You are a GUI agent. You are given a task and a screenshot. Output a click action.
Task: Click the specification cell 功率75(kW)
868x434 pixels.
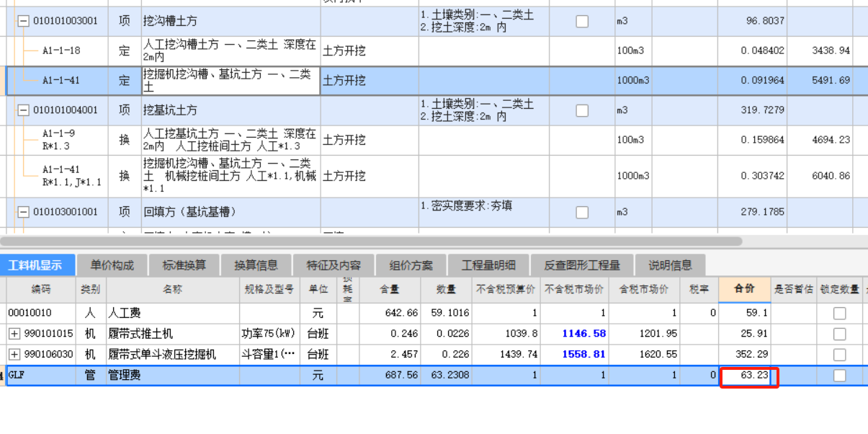(x=270, y=334)
